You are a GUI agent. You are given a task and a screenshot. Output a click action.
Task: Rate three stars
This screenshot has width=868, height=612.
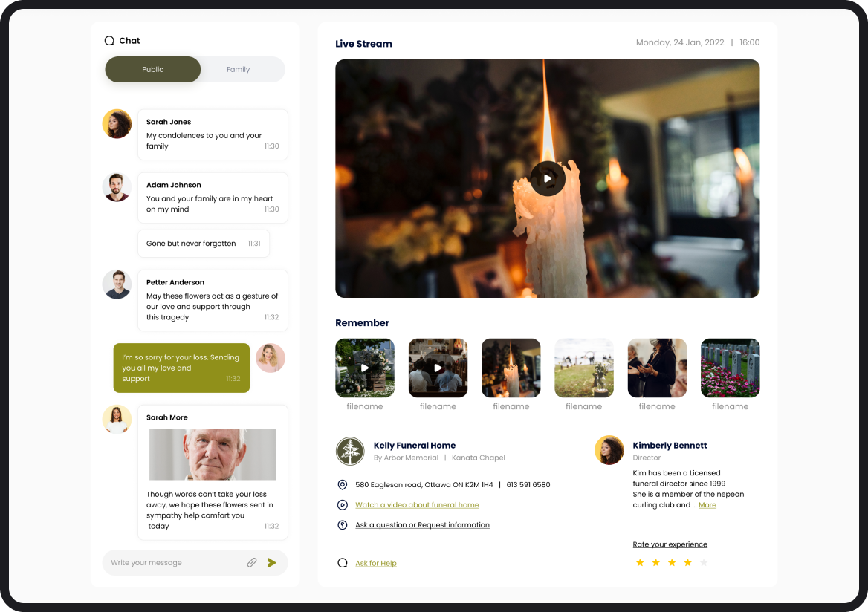click(672, 563)
